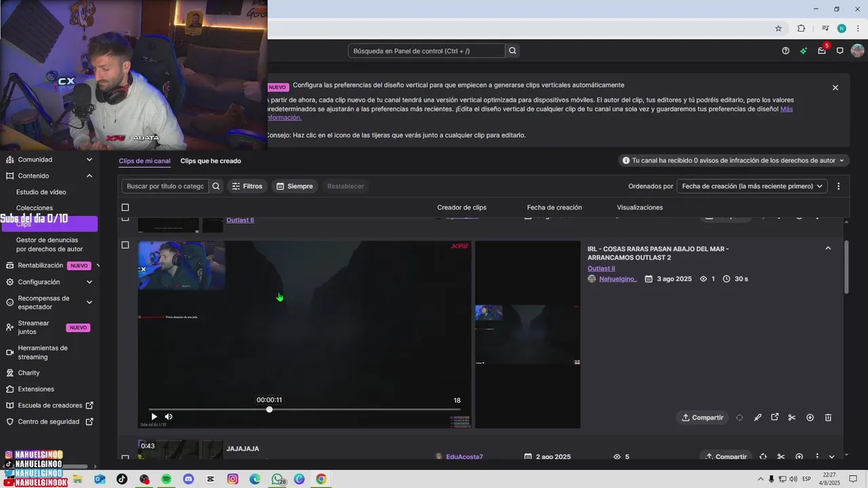The image size is (868, 488).
Task: Open Estudio de vídeo in sidebar
Action: click(41, 192)
